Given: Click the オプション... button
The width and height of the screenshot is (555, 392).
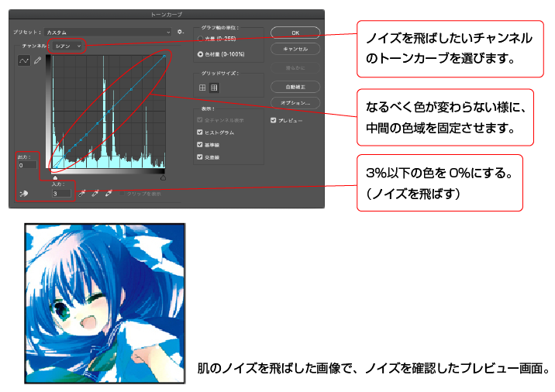Looking at the screenshot, I should point(295,102).
